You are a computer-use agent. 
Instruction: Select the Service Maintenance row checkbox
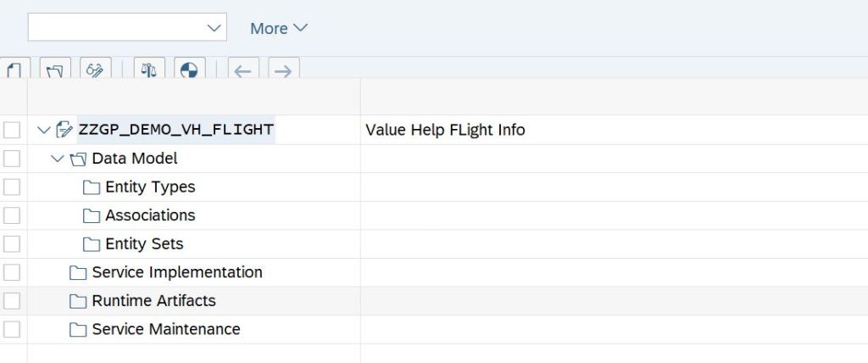[x=12, y=329]
